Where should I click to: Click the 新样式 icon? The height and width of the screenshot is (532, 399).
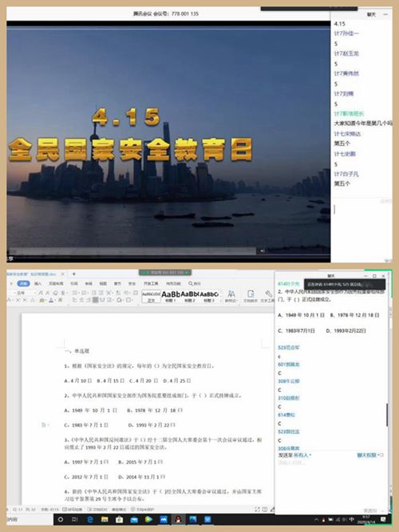(231, 296)
